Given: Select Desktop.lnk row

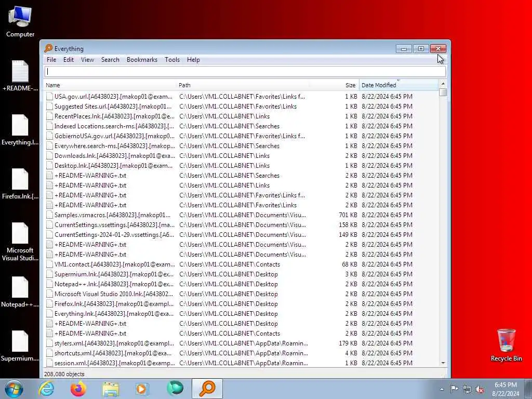Looking at the screenshot, I should point(241,166).
